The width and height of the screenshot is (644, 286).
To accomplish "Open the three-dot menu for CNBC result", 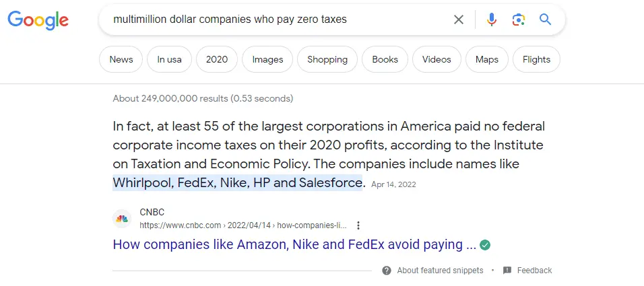I will [x=358, y=225].
